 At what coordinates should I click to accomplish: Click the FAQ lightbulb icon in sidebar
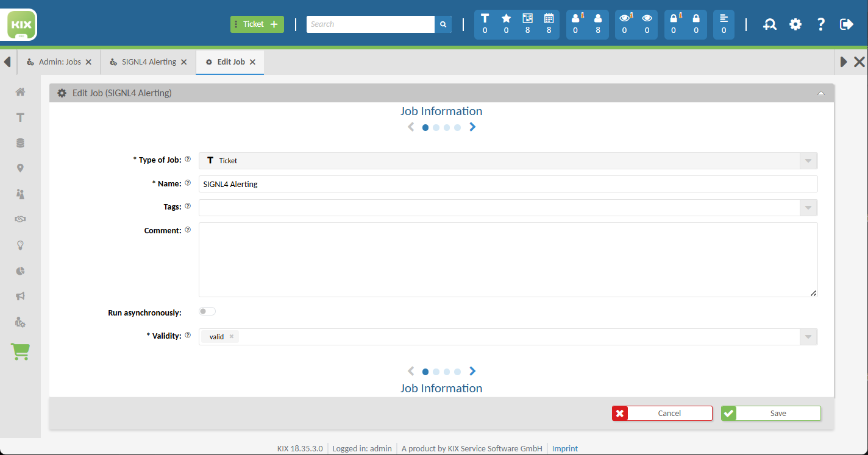click(x=20, y=245)
